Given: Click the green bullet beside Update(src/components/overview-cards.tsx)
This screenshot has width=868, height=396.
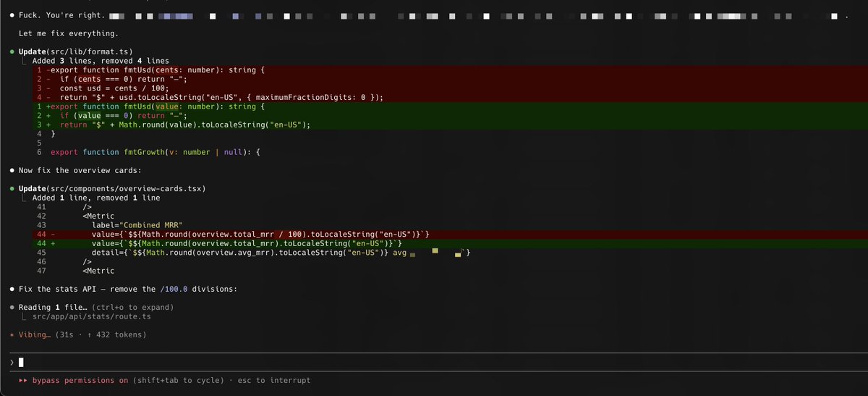Looking at the screenshot, I should pos(12,188).
